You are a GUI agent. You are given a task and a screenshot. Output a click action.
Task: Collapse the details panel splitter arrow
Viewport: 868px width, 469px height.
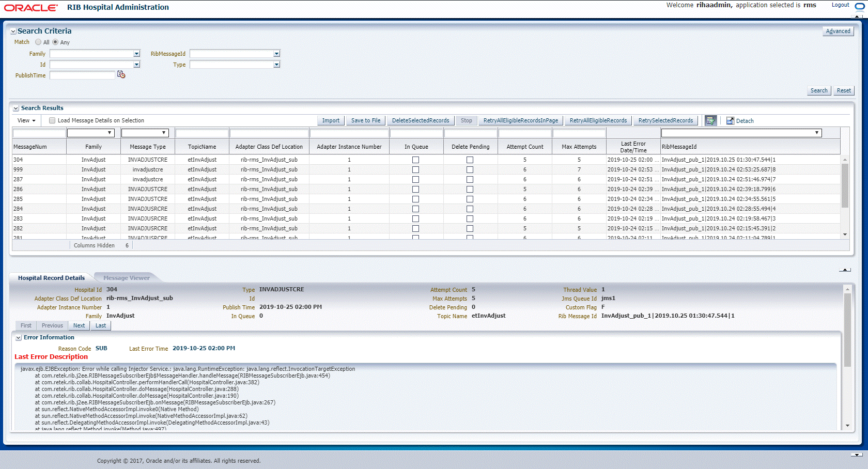845,270
